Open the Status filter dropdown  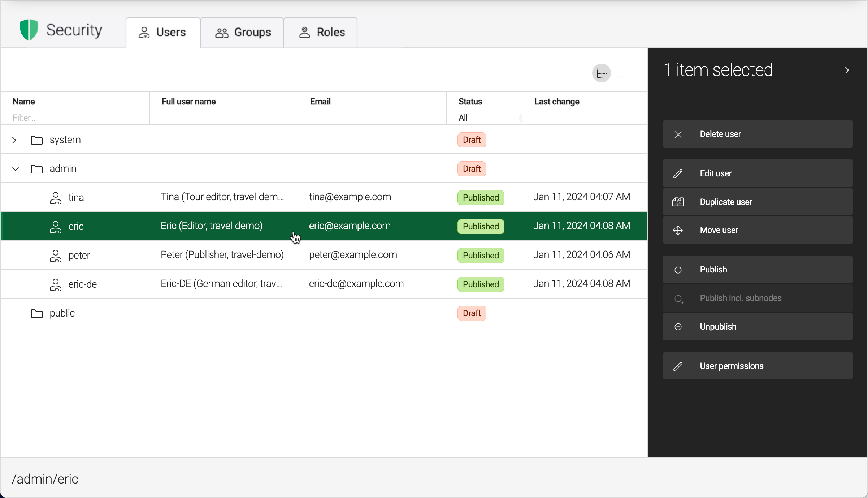484,118
